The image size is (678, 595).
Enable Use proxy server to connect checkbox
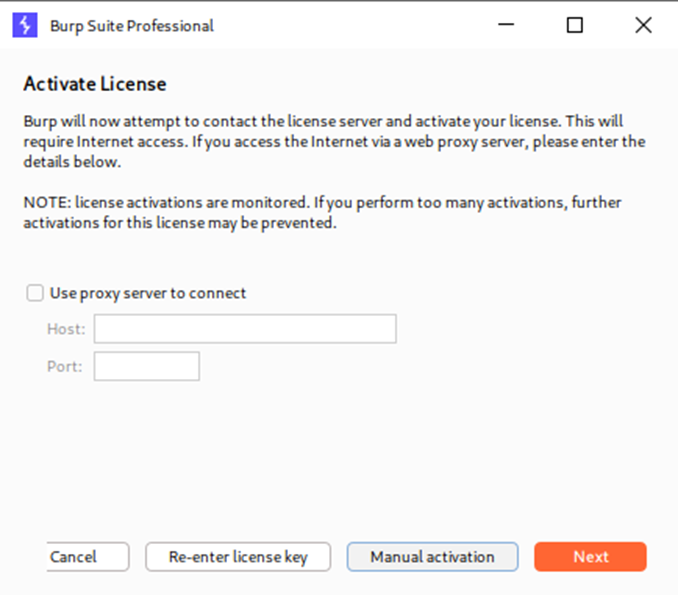[x=35, y=293]
